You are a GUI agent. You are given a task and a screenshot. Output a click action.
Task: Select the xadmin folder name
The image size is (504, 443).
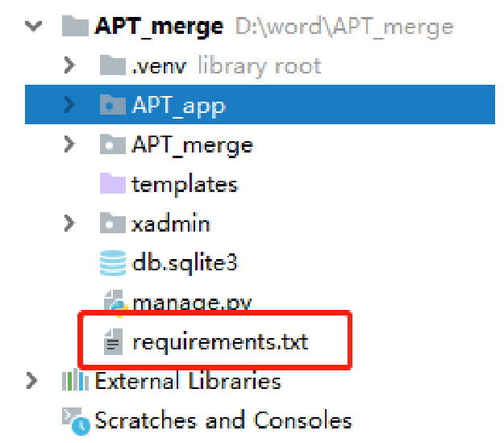click(x=171, y=223)
